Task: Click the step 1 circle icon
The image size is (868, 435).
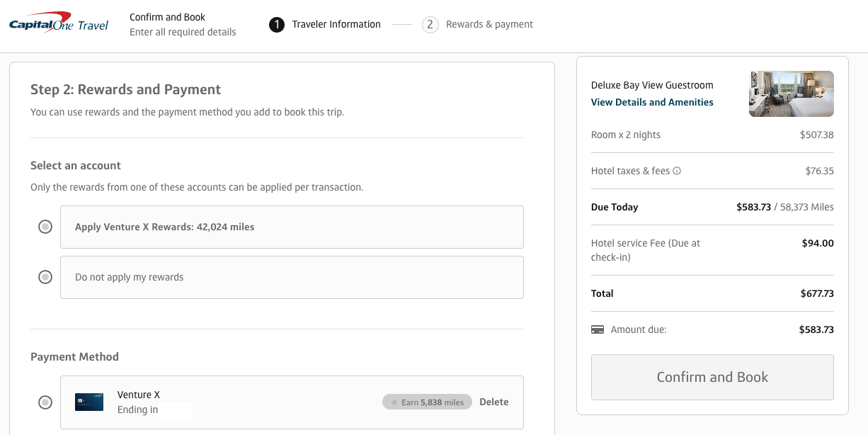Action: coord(277,25)
